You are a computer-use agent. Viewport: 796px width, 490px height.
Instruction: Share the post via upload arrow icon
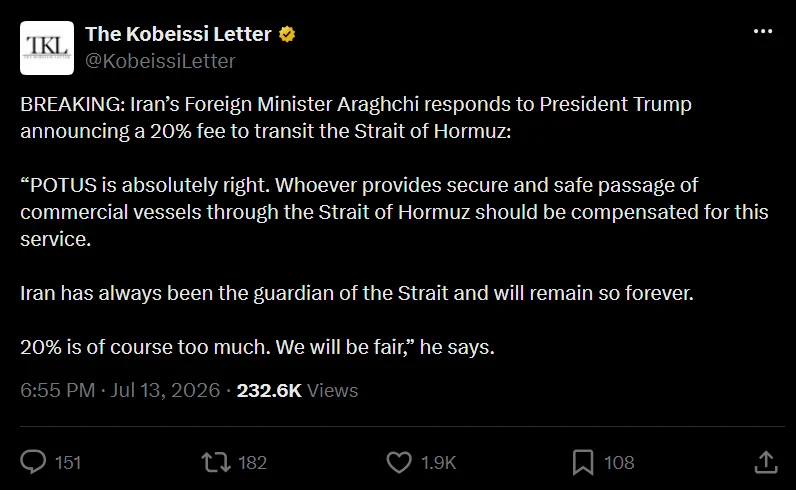point(766,462)
